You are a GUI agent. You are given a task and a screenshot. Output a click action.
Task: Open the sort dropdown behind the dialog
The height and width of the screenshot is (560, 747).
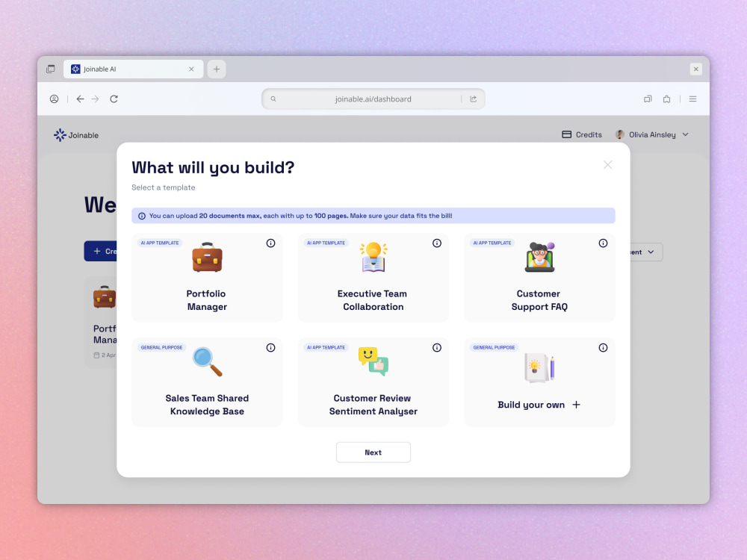point(645,252)
